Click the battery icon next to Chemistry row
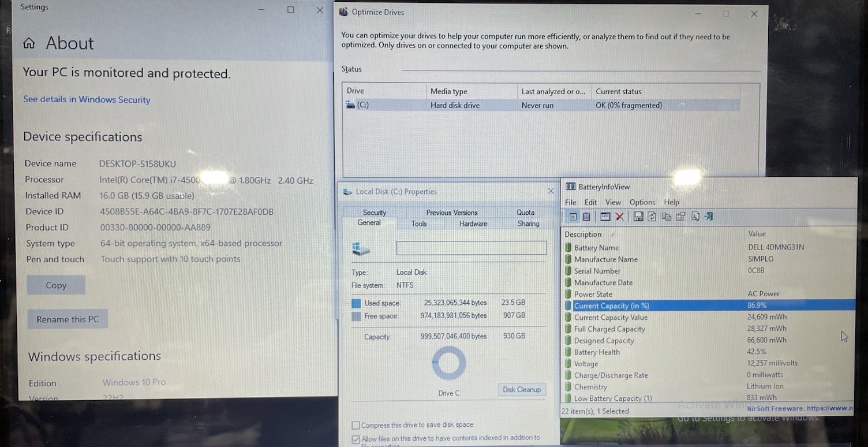868x447 pixels. click(x=568, y=386)
